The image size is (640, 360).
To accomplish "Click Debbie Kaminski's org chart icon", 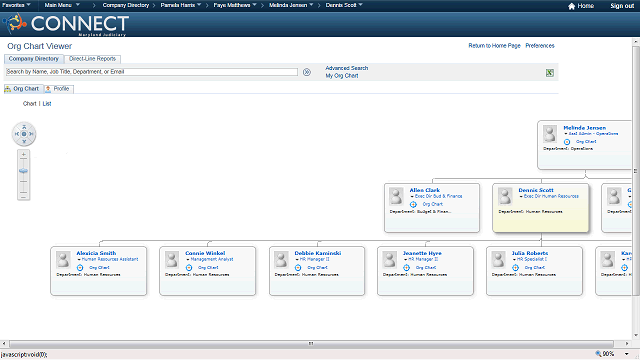I will 298,268.
